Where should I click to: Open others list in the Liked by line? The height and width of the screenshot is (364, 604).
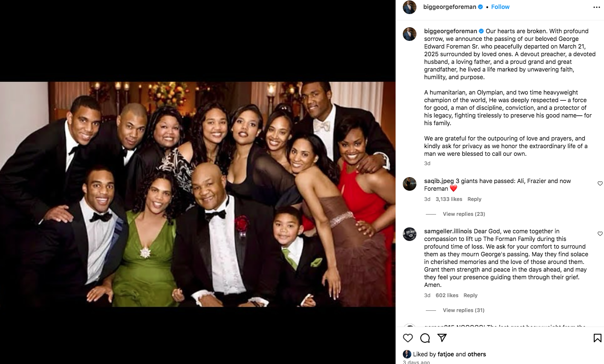click(477, 354)
